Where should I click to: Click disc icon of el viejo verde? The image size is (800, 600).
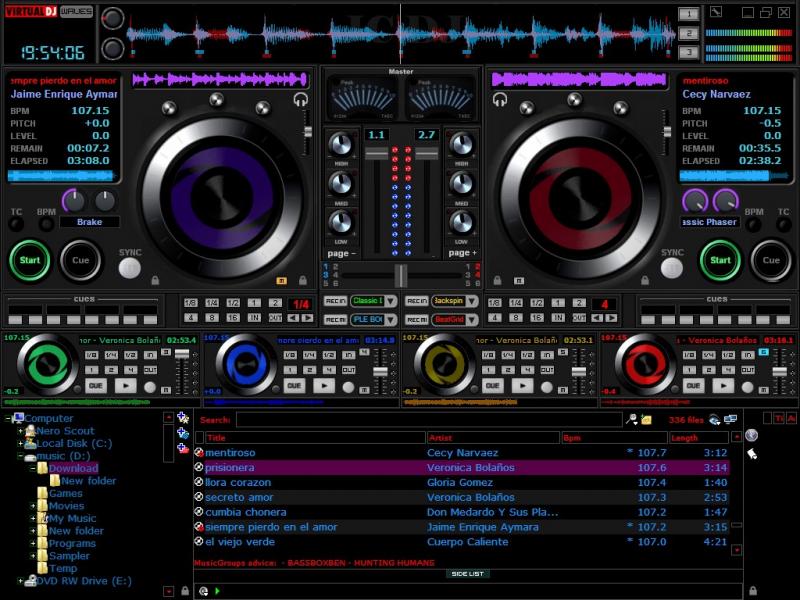tap(199, 541)
